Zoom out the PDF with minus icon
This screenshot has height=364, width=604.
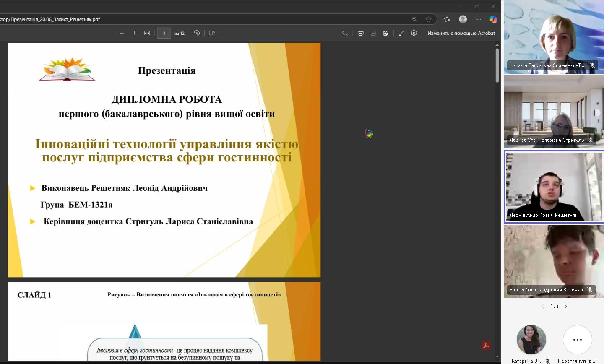[122, 33]
